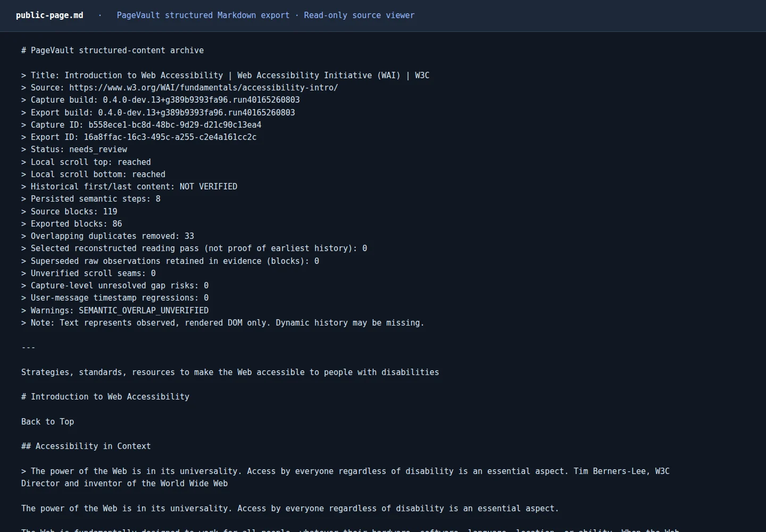The height and width of the screenshot is (532, 766).
Task: Click the 'Exported blocks: 86' line
Action: (71, 224)
